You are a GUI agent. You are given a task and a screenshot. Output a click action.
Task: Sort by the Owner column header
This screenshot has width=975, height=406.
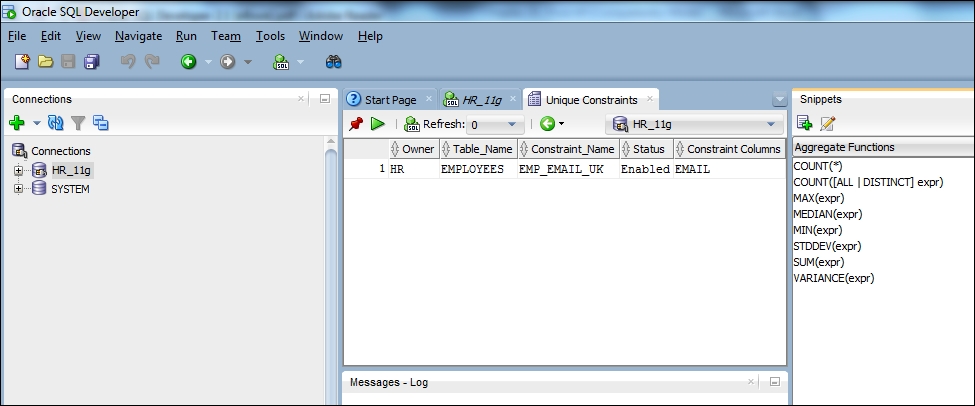[414, 149]
